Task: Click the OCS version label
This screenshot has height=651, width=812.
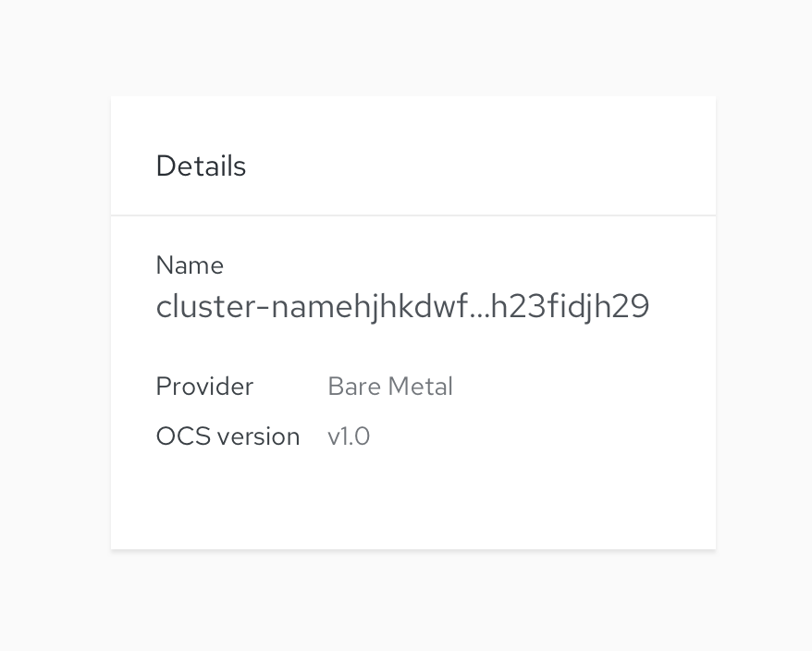Action: coord(228,436)
